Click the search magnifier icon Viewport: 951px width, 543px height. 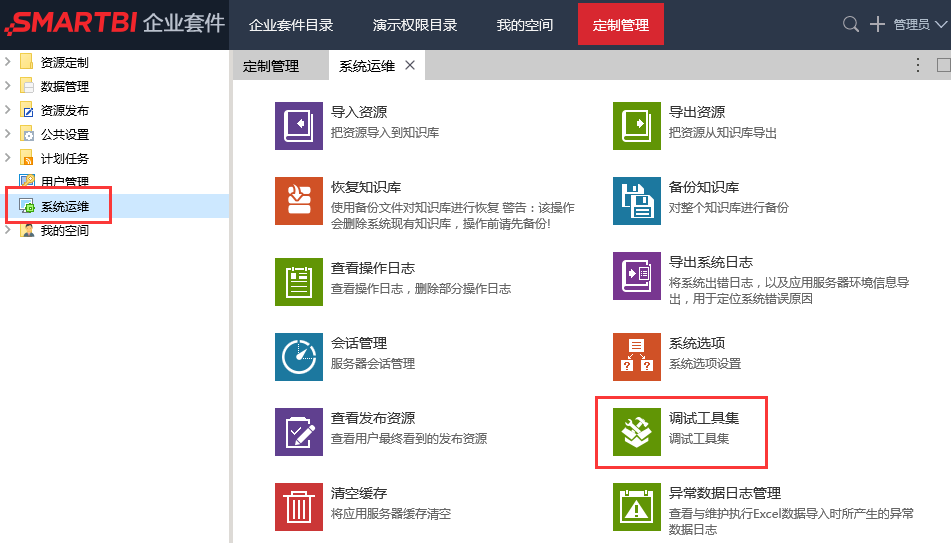(850, 24)
